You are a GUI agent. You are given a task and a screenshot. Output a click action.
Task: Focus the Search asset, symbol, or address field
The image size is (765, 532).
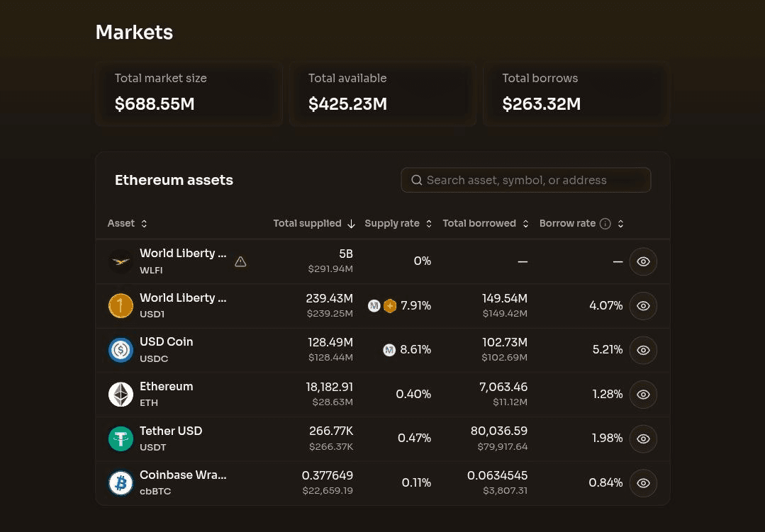click(525, 180)
